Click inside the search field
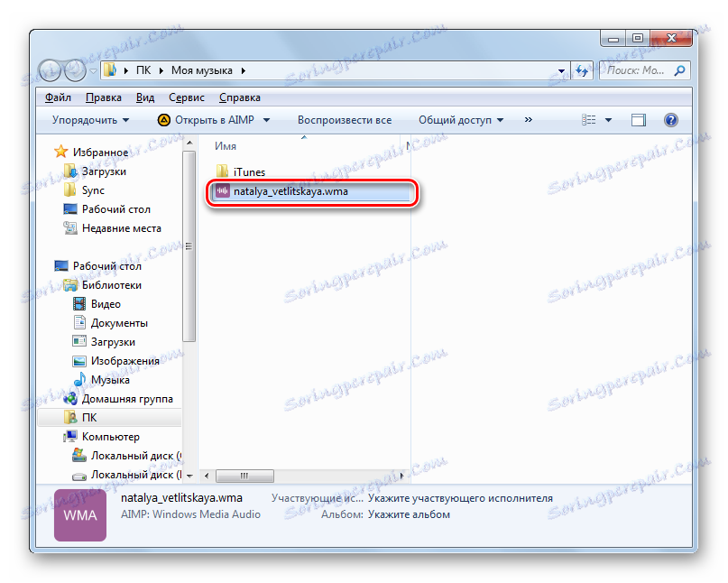The width and height of the screenshot is (728, 583). point(640,70)
